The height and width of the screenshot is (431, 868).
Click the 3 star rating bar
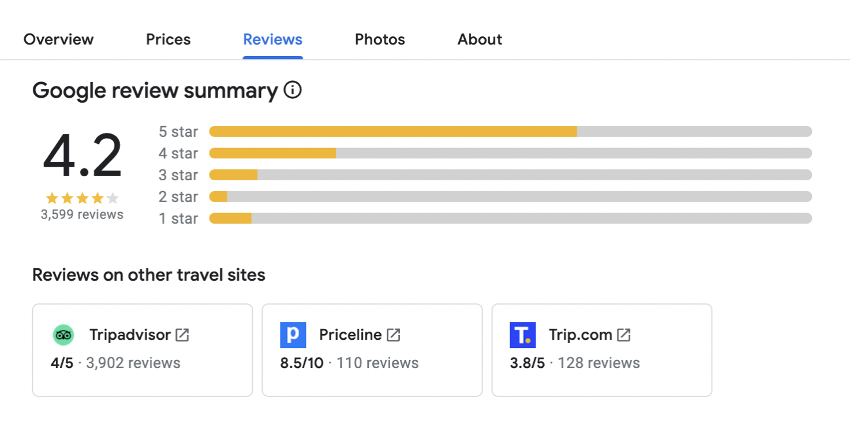pyautogui.click(x=510, y=175)
